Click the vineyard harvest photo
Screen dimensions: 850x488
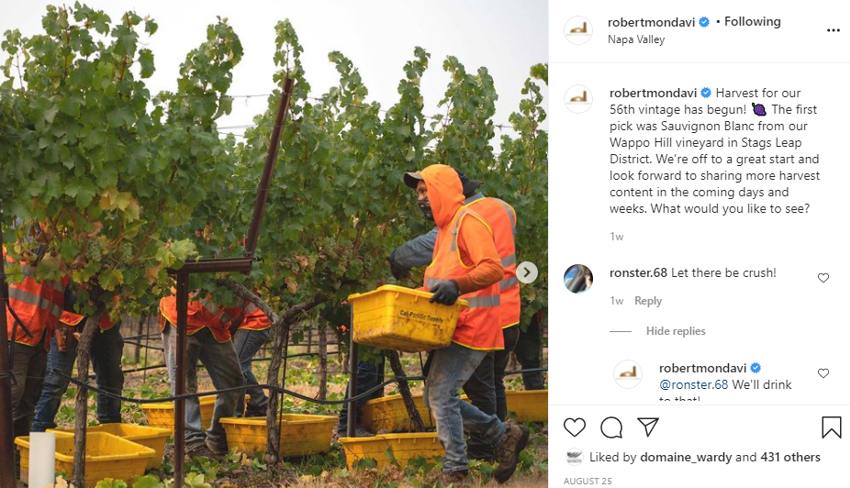point(274,244)
